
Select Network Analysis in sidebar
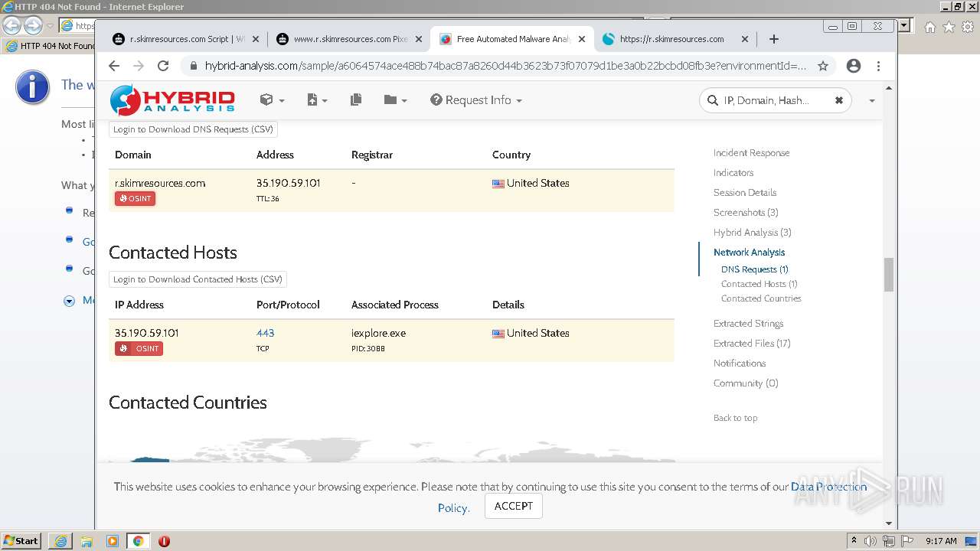coord(749,253)
